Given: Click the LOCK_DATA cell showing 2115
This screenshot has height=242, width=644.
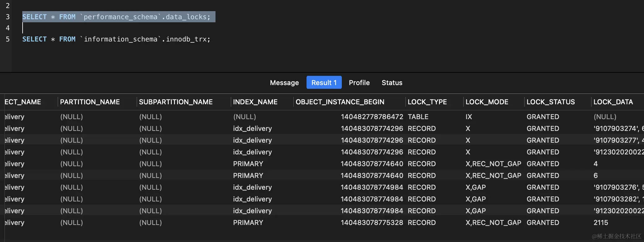Looking at the screenshot, I should coord(601,223).
